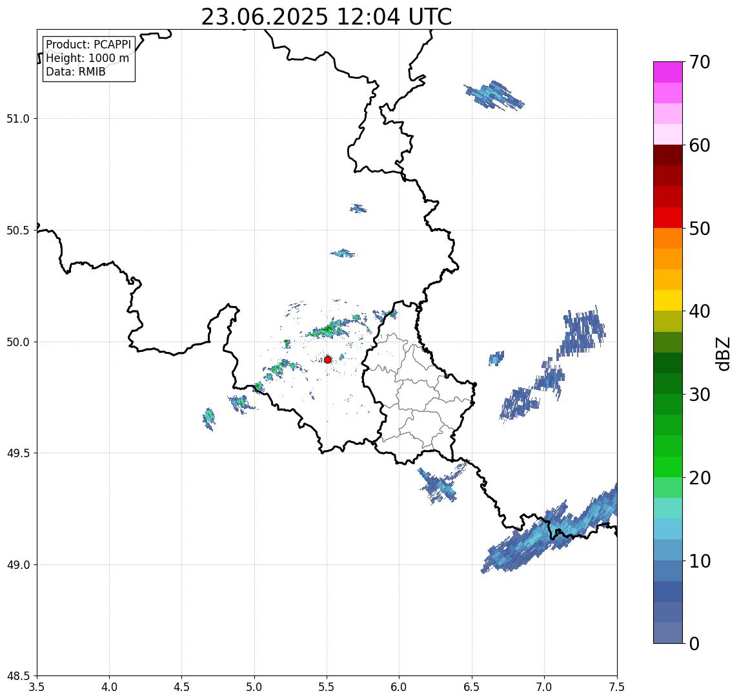Click the colorbar tick label 70
This screenshot has width=739, height=700.
699,62
